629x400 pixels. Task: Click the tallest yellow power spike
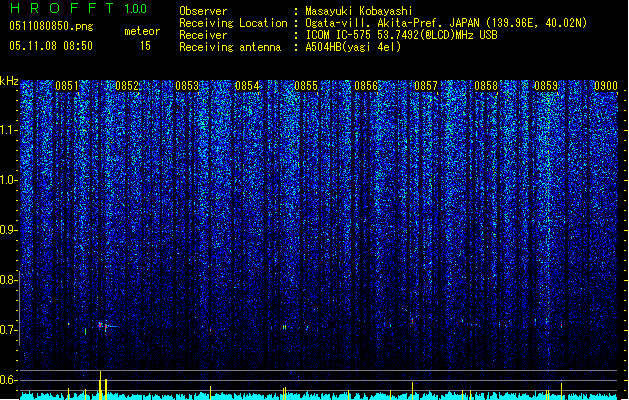point(100,385)
